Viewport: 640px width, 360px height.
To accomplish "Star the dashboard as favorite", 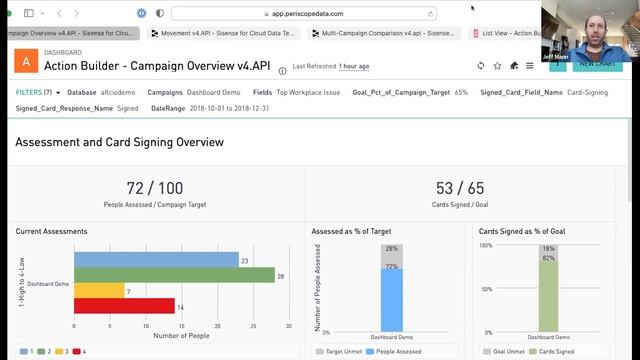I will click(497, 66).
